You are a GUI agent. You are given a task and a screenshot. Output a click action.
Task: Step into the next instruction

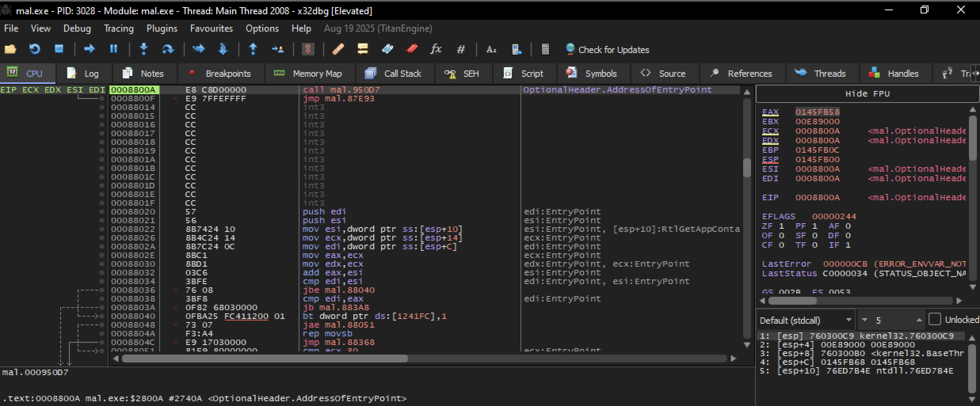tap(144, 49)
